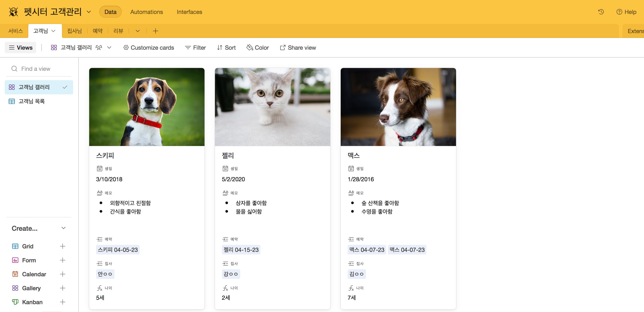Click the Sort arrows icon
Image resolution: width=644 pixels, height=312 pixels.
(x=220, y=47)
